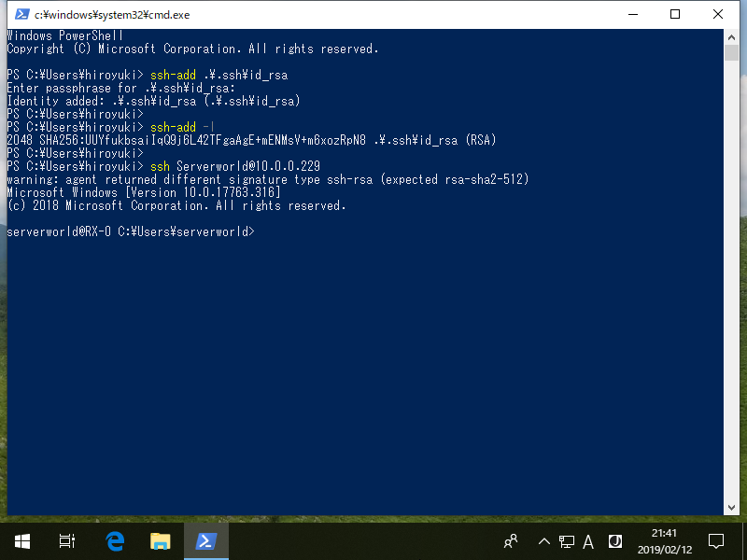Open Action Center from the taskbar corner
The width and height of the screenshot is (747, 560).
[714, 541]
